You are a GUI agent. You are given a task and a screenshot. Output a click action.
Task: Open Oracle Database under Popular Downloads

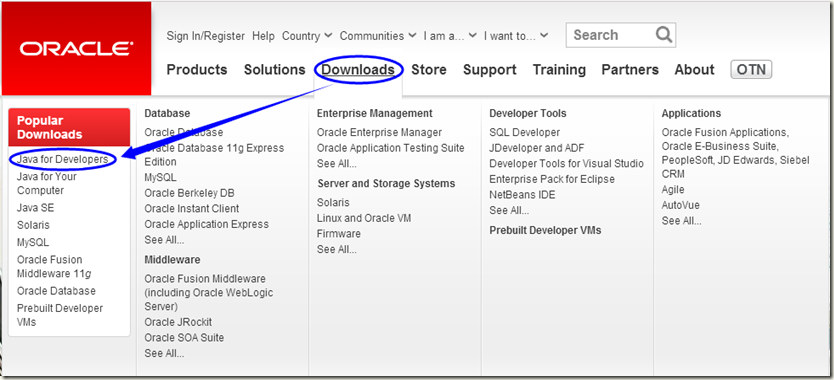pos(56,291)
